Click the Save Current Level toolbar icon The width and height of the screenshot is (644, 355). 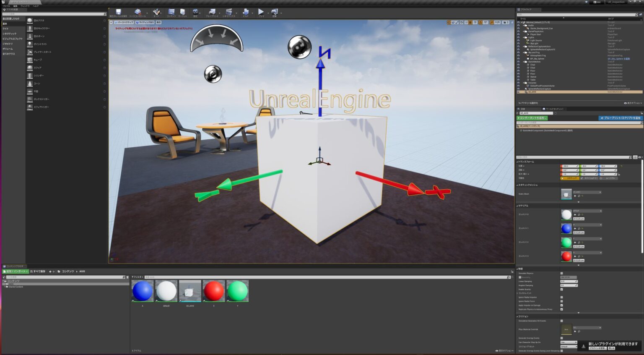118,13
